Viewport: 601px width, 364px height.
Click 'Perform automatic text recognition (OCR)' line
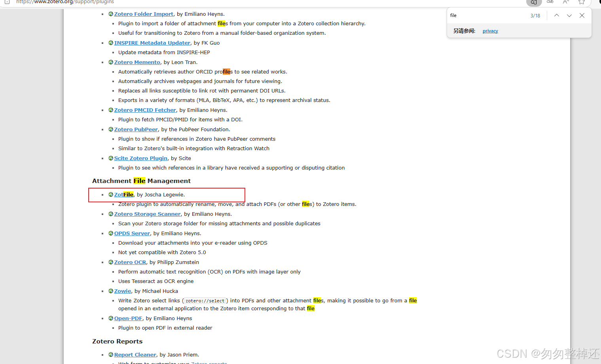point(209,272)
